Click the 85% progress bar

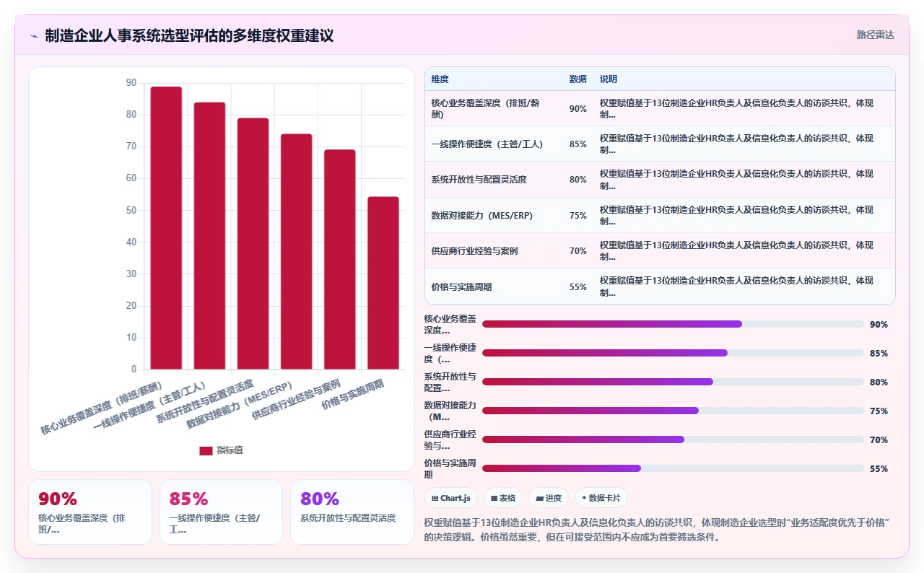pos(673,353)
